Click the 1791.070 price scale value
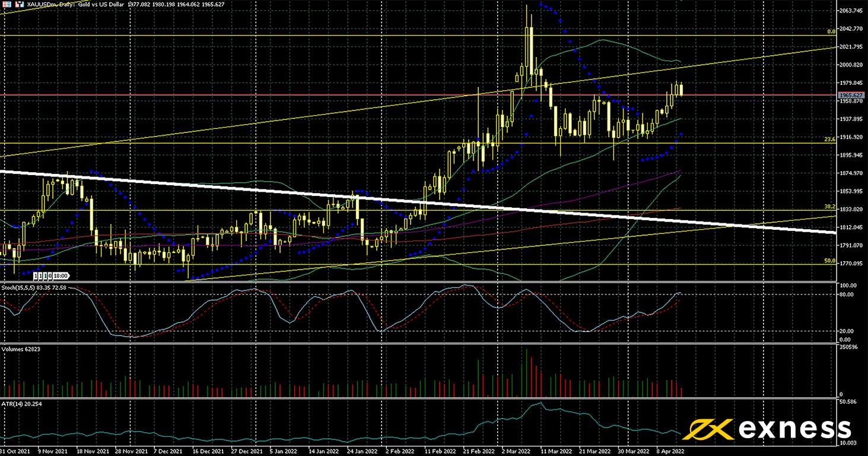This screenshot has width=868, height=456. click(850, 245)
